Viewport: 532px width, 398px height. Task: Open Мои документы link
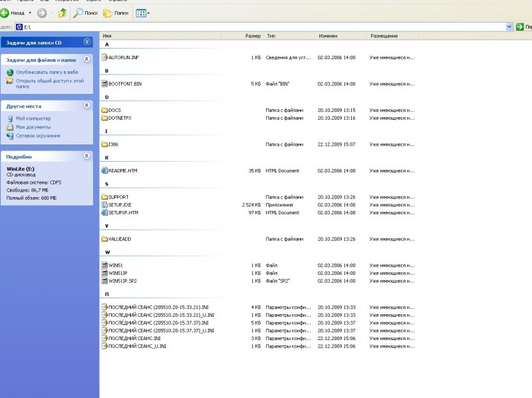[33, 127]
